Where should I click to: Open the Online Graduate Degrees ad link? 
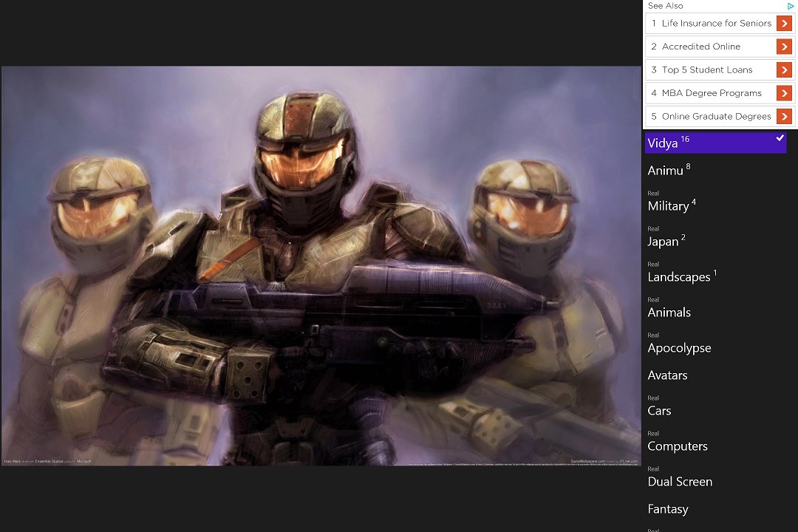720,117
